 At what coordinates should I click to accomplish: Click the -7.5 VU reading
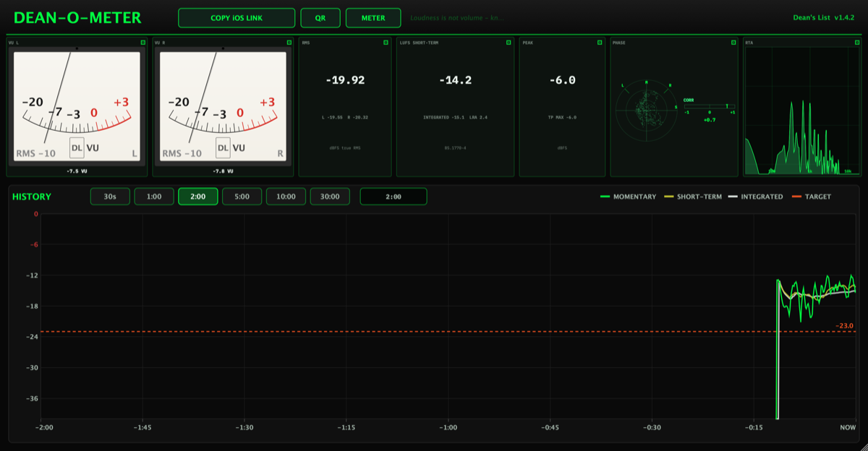point(77,171)
